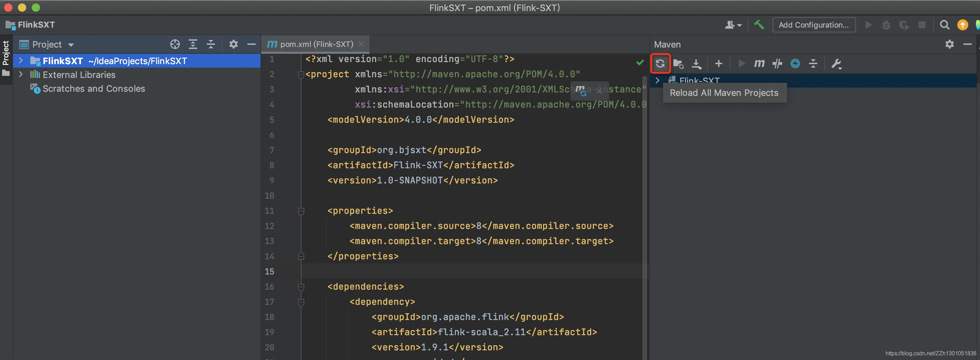Expand Flink-SXT node in Maven panel
Viewport: 980px width, 360px height.
click(657, 80)
